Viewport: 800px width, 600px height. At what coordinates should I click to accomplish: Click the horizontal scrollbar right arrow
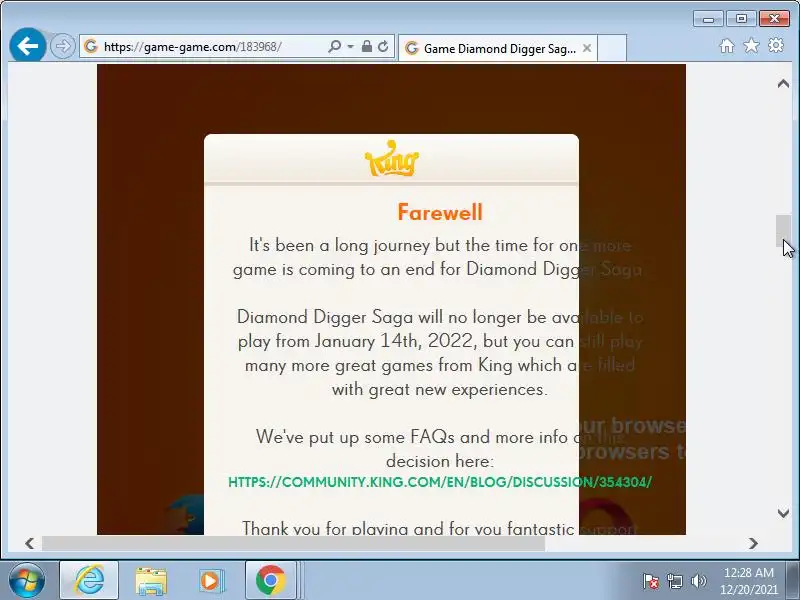753,543
